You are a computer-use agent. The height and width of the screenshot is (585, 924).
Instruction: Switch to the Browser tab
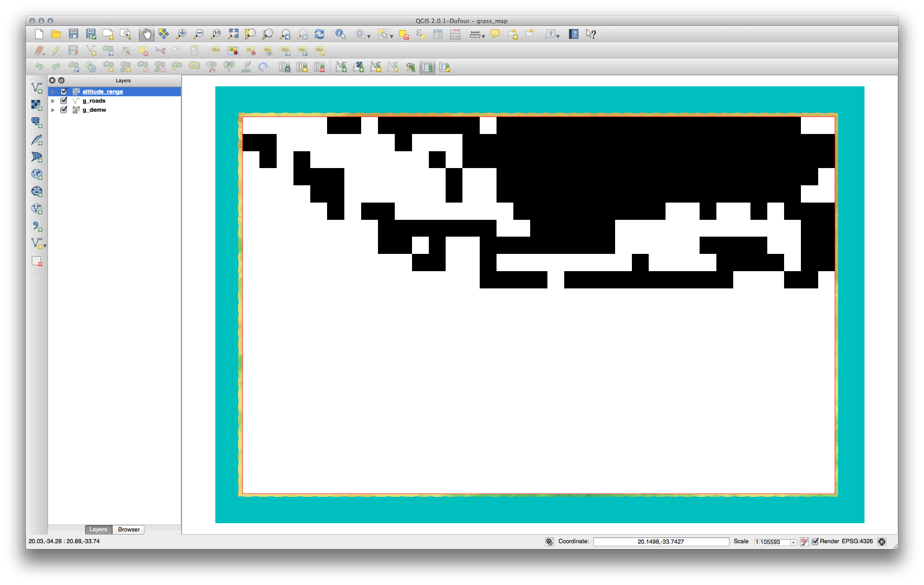point(129,530)
